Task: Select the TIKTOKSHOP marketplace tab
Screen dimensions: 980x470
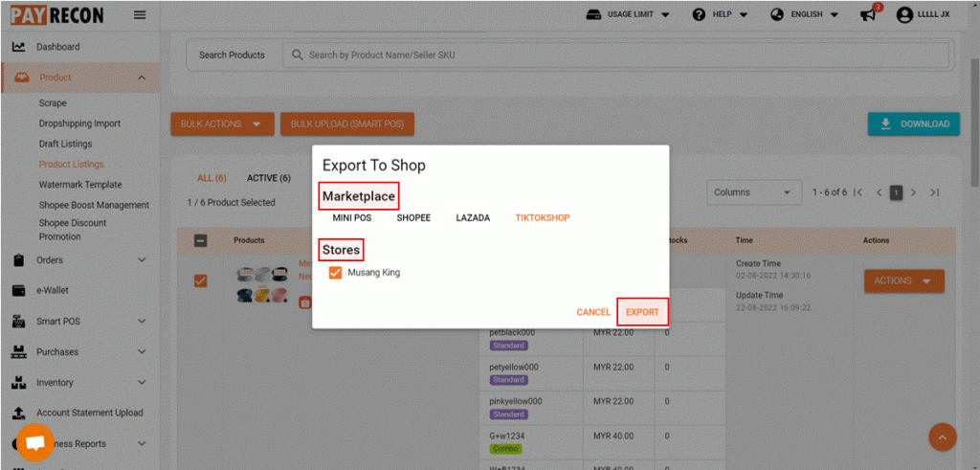Action: tap(543, 218)
